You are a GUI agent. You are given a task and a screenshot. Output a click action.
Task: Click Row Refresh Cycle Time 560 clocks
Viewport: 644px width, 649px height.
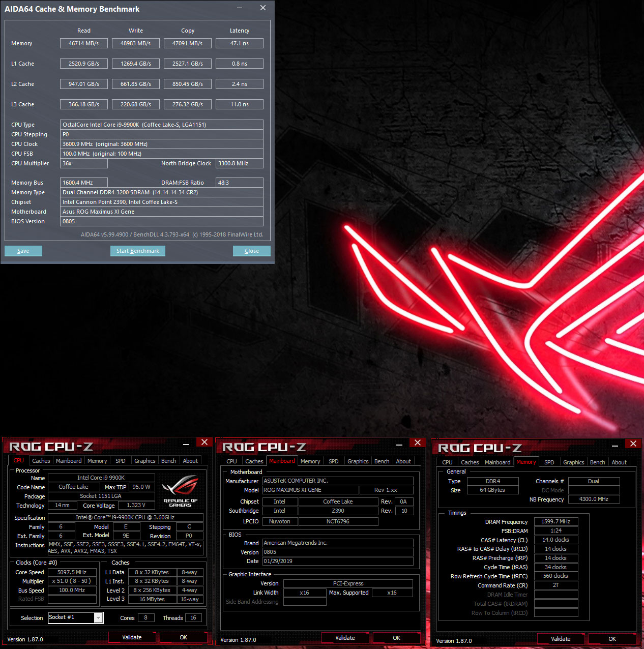coord(556,576)
